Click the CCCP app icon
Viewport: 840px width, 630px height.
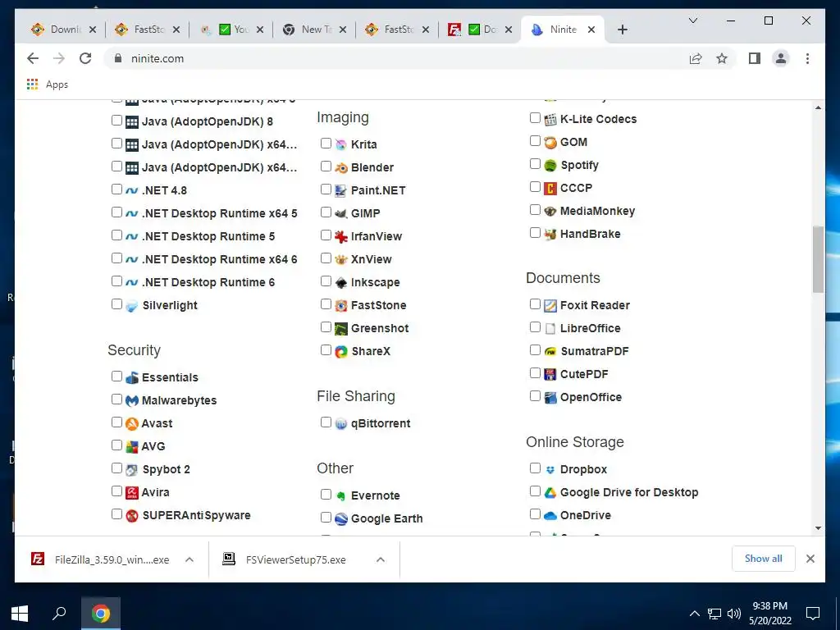point(550,188)
